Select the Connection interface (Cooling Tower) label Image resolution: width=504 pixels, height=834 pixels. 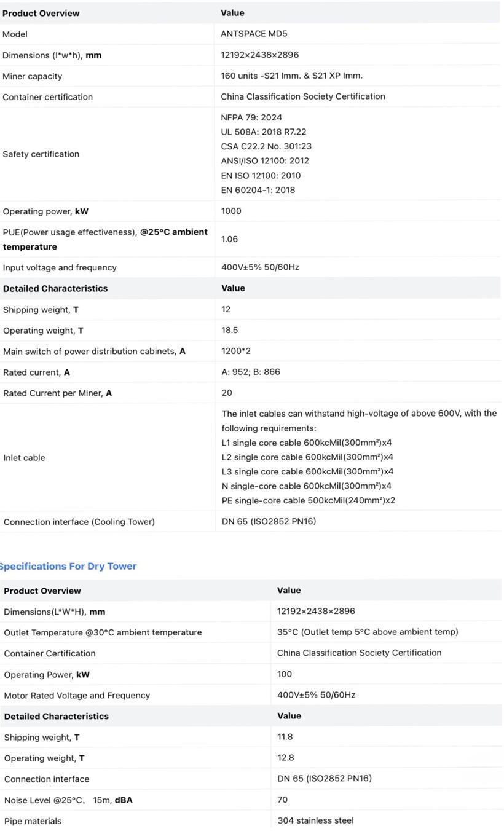pyautogui.click(x=79, y=522)
